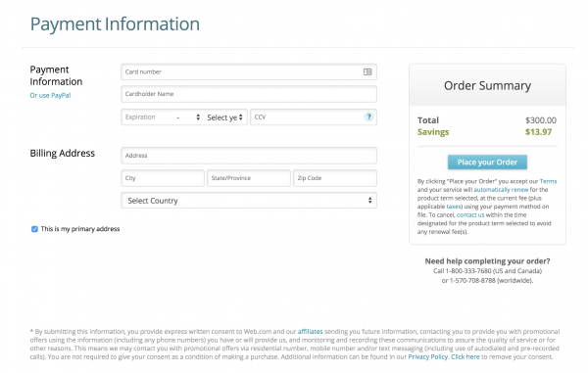Focus the Card number input field
The width and height of the screenshot is (588, 373).
tap(249, 71)
